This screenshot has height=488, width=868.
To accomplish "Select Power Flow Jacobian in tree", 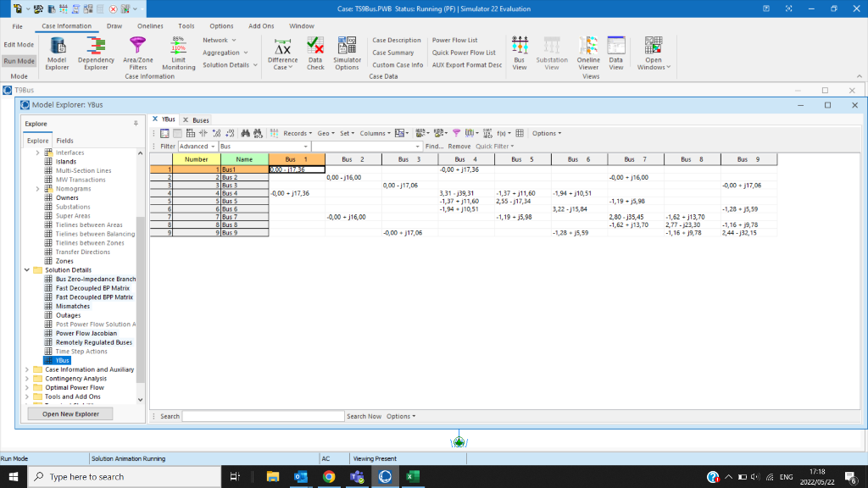I will tap(86, 334).
